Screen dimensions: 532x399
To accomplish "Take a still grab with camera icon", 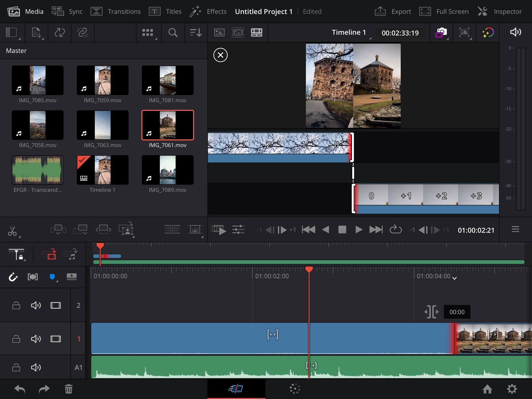I will pos(441,33).
